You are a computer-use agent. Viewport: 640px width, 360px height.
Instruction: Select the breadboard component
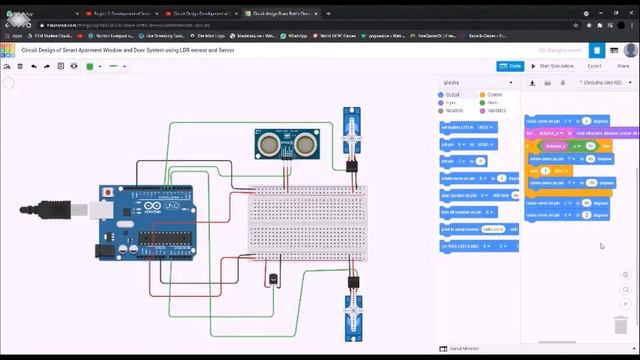click(x=308, y=224)
